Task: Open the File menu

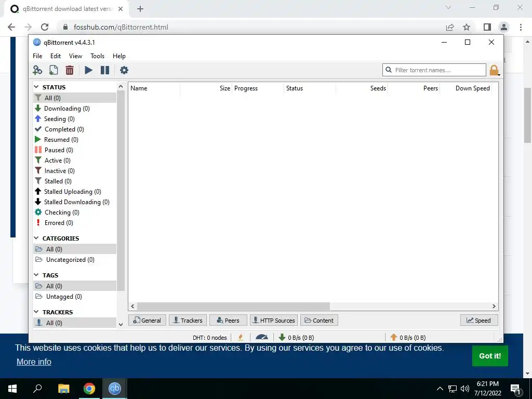Action: coord(37,56)
